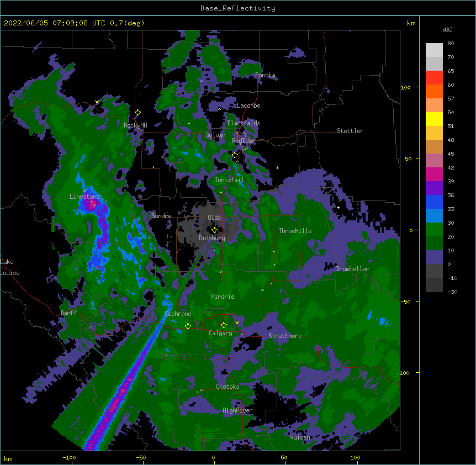
Task: Select the Vulcan label
Action: (x=300, y=437)
